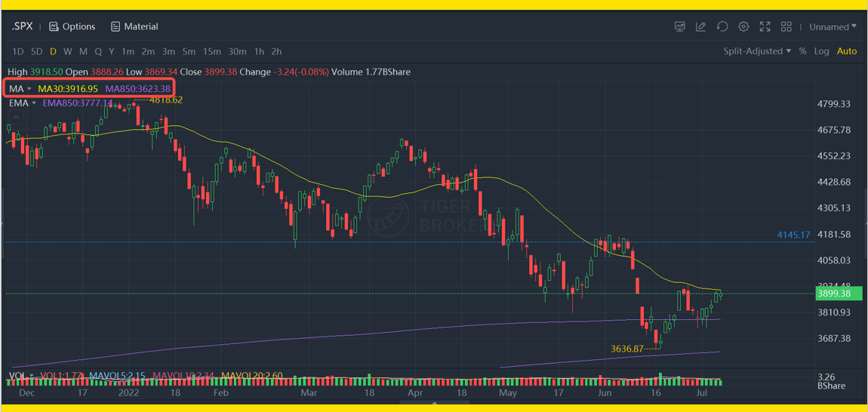
Task: Toggle Log scale mode
Action: [x=821, y=51]
